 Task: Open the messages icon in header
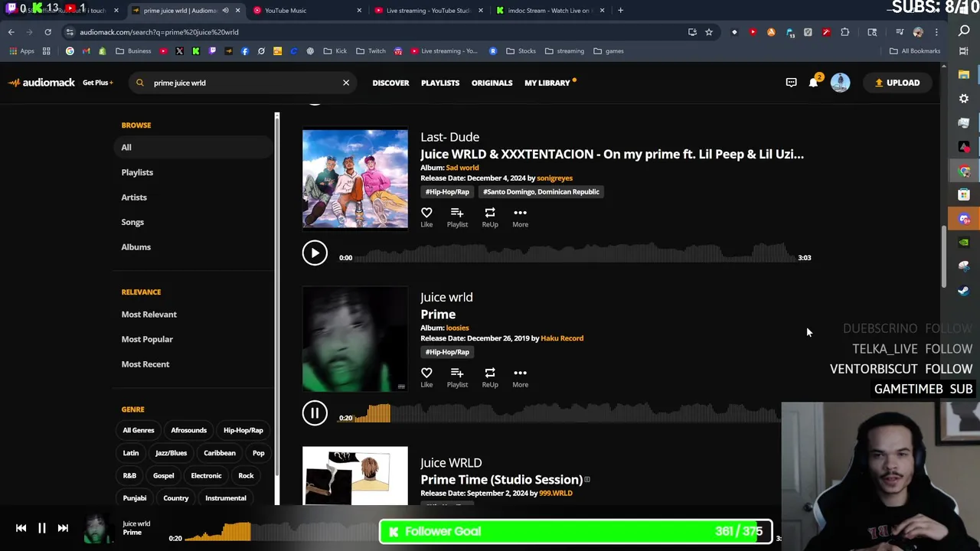(791, 83)
